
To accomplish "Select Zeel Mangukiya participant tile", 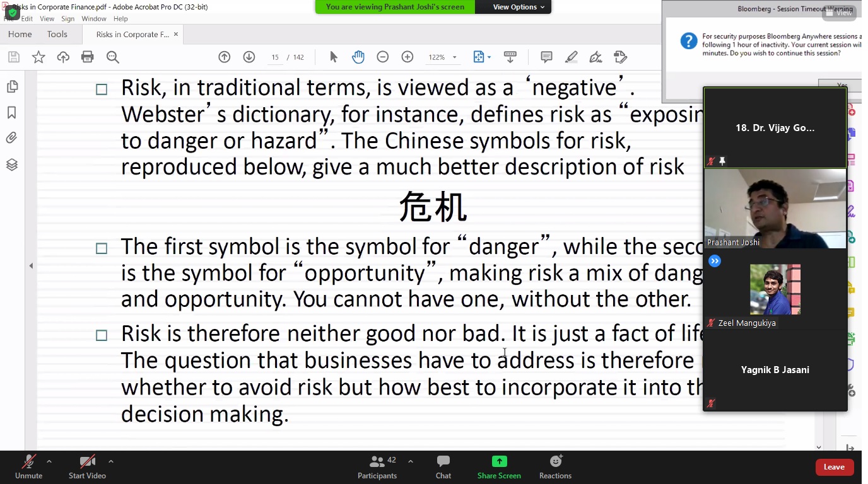I will [x=775, y=289].
